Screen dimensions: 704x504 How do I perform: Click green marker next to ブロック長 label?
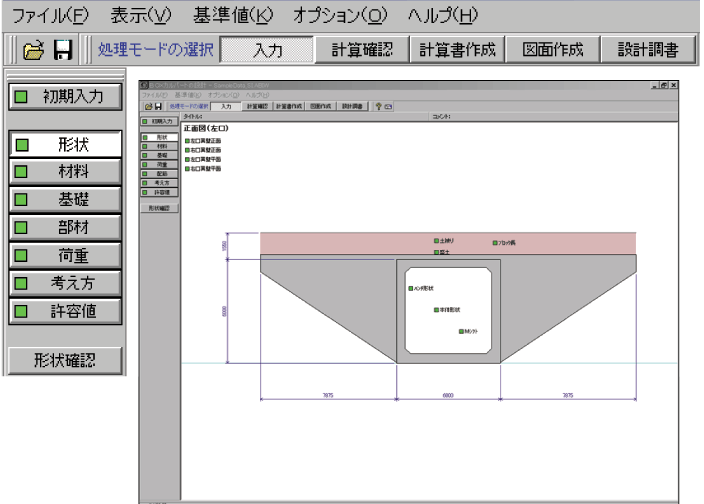[494, 242]
